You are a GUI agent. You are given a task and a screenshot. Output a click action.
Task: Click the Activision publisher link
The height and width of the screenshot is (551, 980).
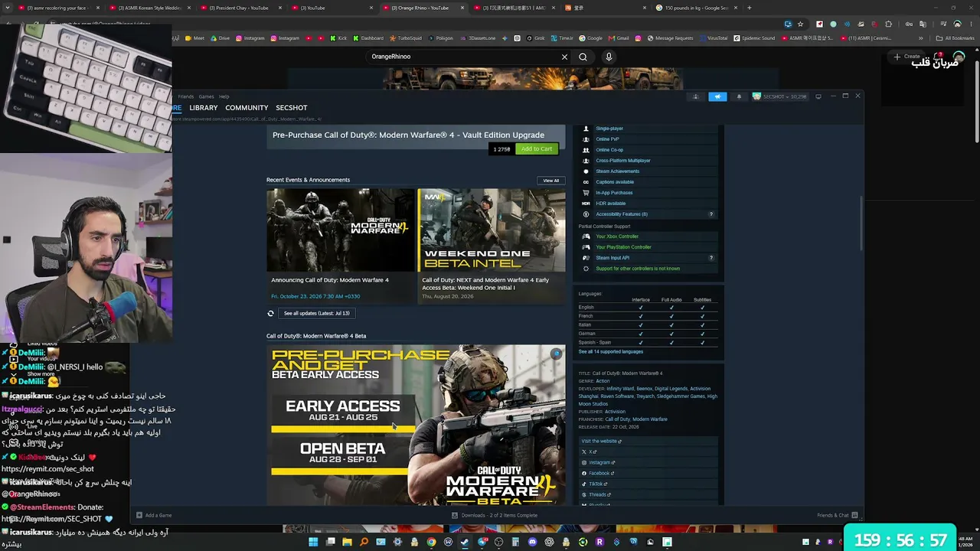[x=615, y=412]
